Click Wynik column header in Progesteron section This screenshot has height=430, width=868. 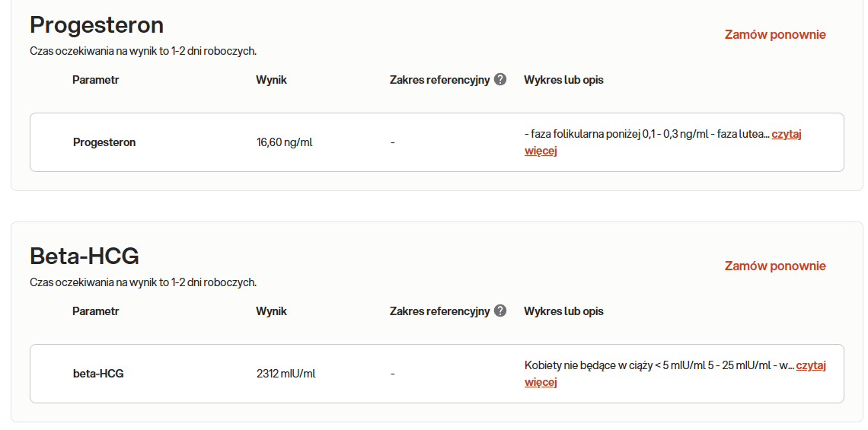click(271, 80)
